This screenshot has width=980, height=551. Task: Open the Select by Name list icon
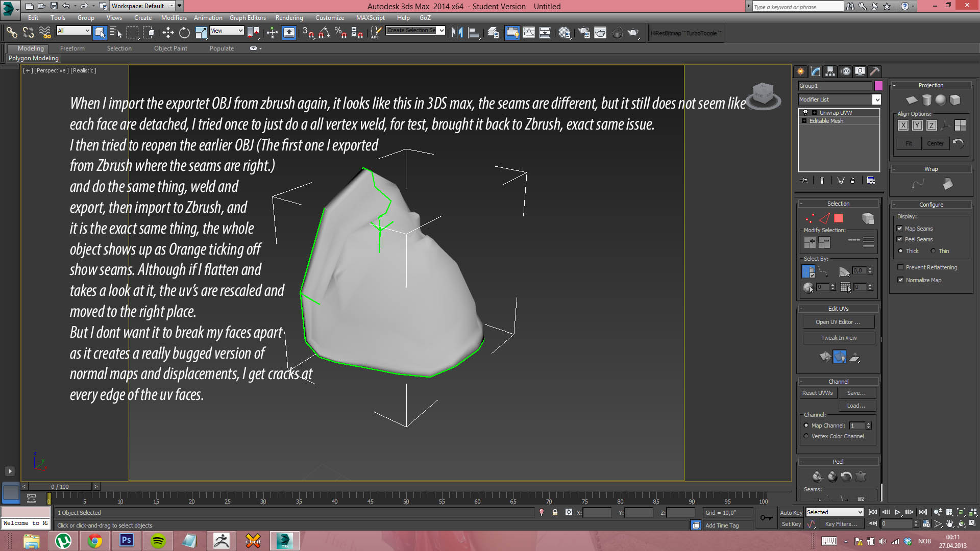[x=116, y=33]
